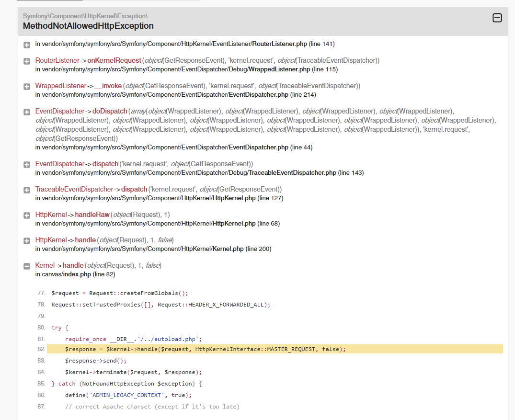Click the MethodNotAllowedHttpException heading
Viewport: 515px width, 420px height.
pyautogui.click(x=88, y=26)
